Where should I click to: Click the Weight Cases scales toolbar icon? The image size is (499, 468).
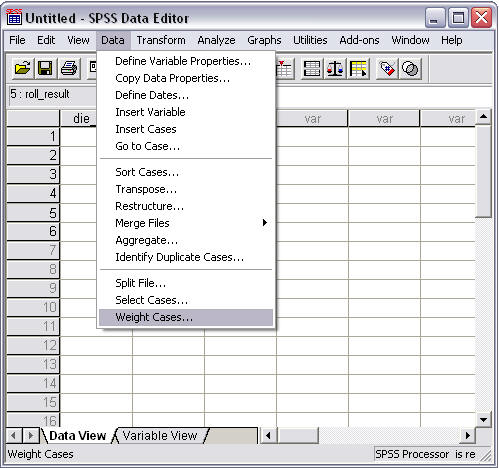pos(335,69)
